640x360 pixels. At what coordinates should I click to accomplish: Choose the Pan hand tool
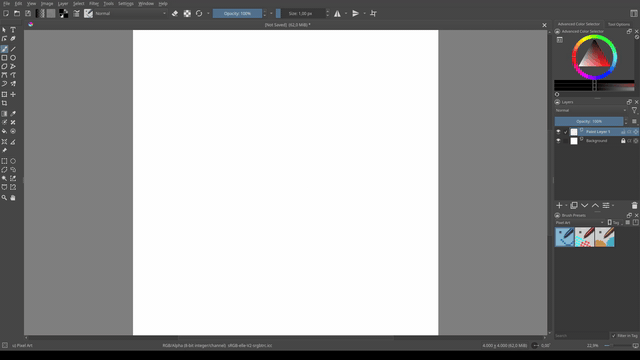13,198
